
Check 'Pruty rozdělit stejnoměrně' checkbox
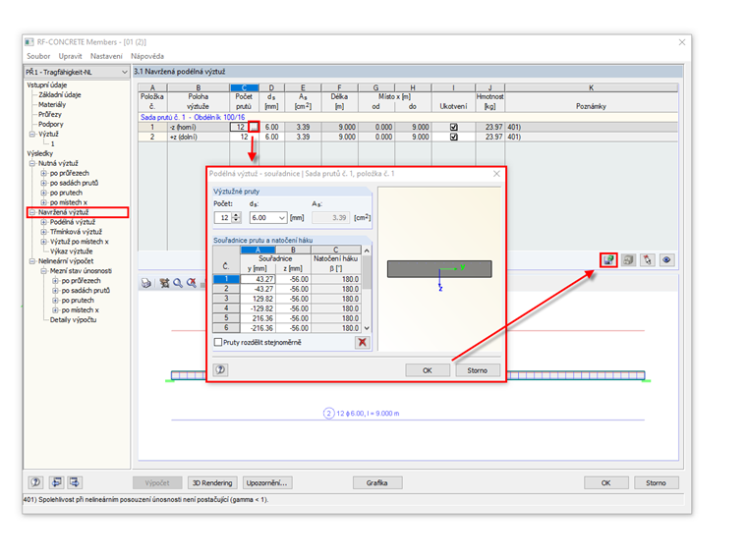[218, 342]
